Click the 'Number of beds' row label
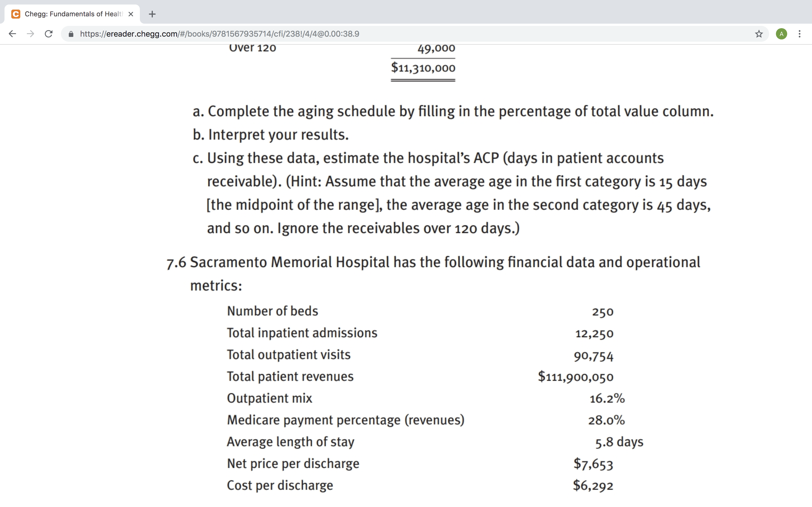The width and height of the screenshot is (812, 507). [x=272, y=311]
